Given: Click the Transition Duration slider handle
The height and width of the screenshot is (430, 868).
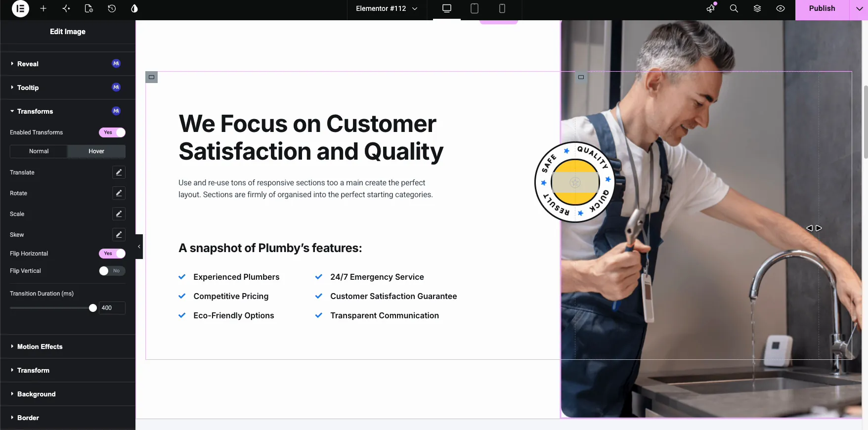Looking at the screenshot, I should click(x=93, y=308).
